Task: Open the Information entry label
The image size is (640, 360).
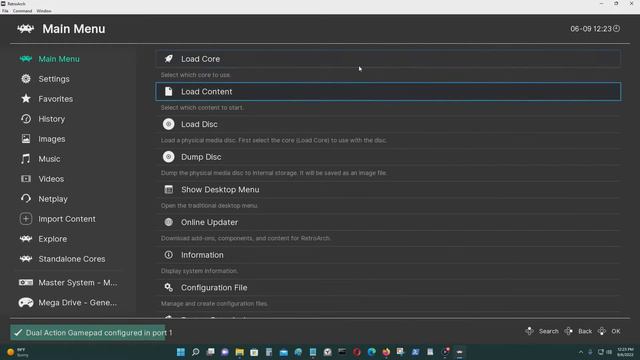Action: [x=202, y=255]
